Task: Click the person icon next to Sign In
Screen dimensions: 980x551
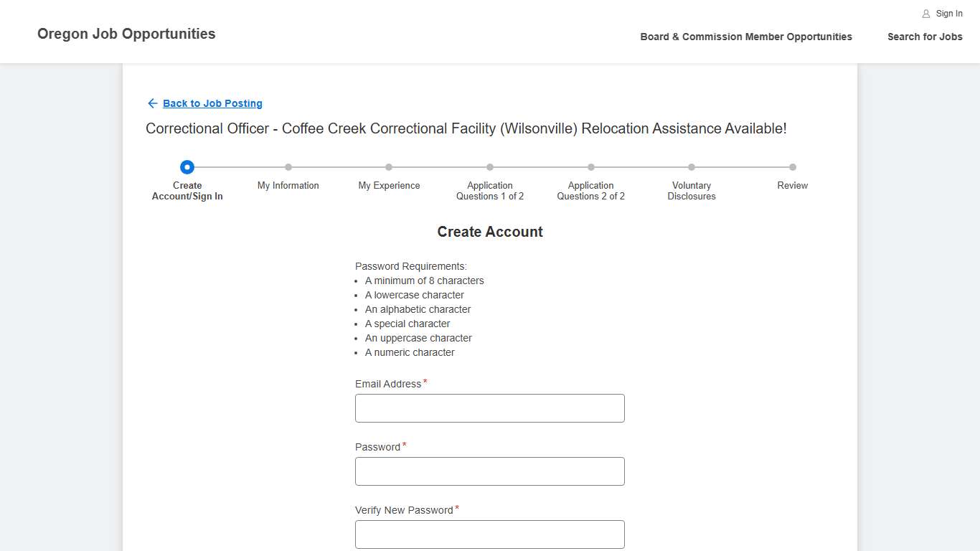Action: (x=924, y=13)
